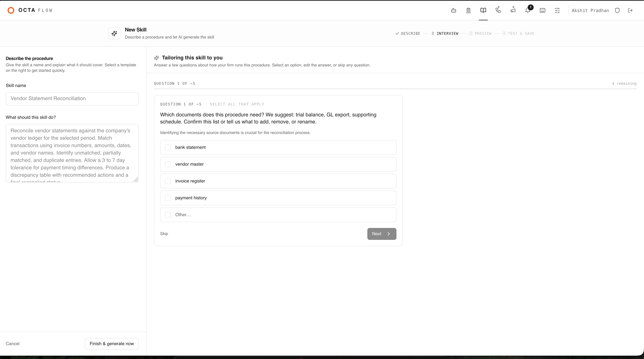Open the megaphone announcements beta icon
This screenshot has height=359, width=644.
(x=513, y=10)
